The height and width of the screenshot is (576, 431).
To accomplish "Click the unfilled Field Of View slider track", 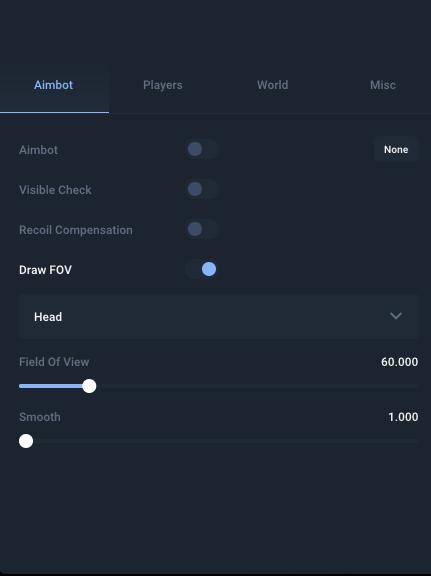I will (257, 386).
